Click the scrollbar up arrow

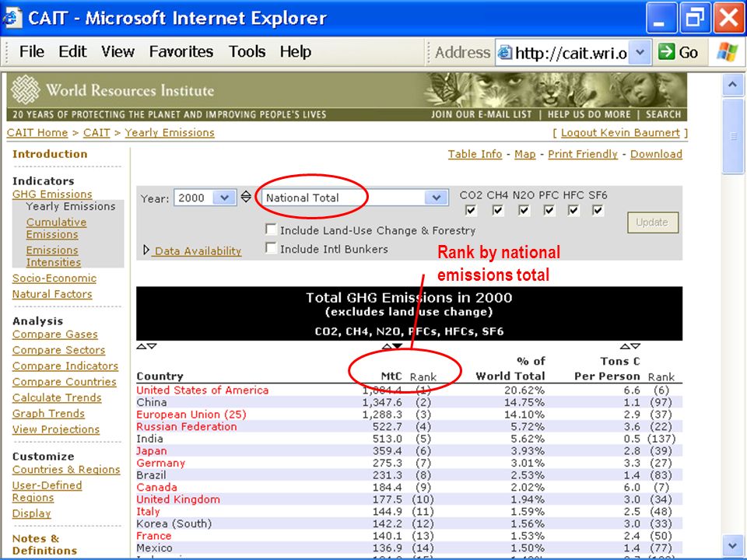coord(733,85)
